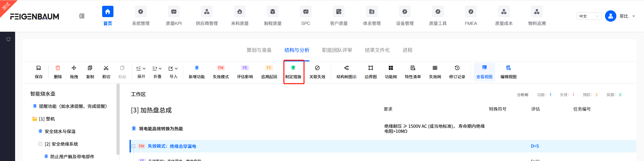The image size is (644, 161).
Task: Open the 展开 expand dropdown
Action: point(141,72)
